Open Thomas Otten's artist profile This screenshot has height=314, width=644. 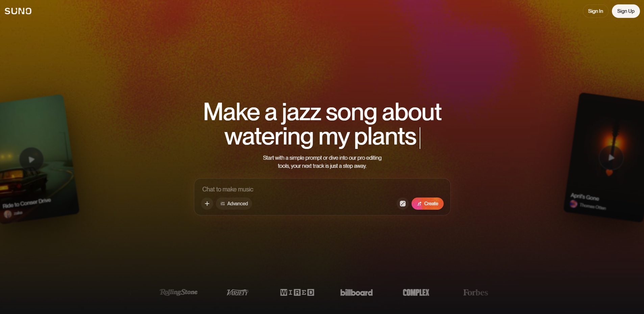593,206
